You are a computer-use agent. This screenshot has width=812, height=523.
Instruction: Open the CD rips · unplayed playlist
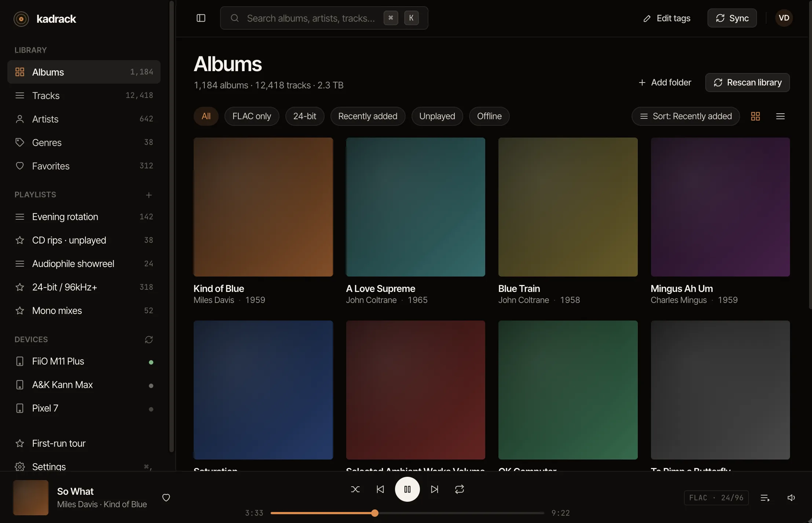84,240
